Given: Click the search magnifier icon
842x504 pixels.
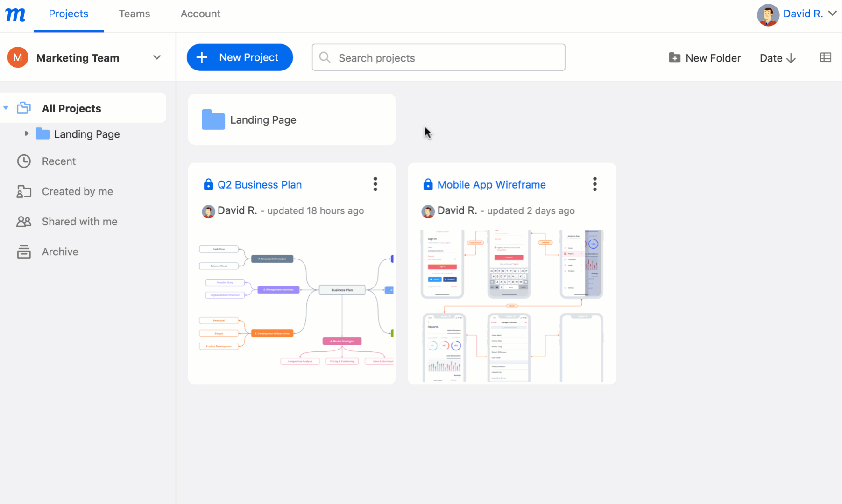Looking at the screenshot, I should (325, 57).
